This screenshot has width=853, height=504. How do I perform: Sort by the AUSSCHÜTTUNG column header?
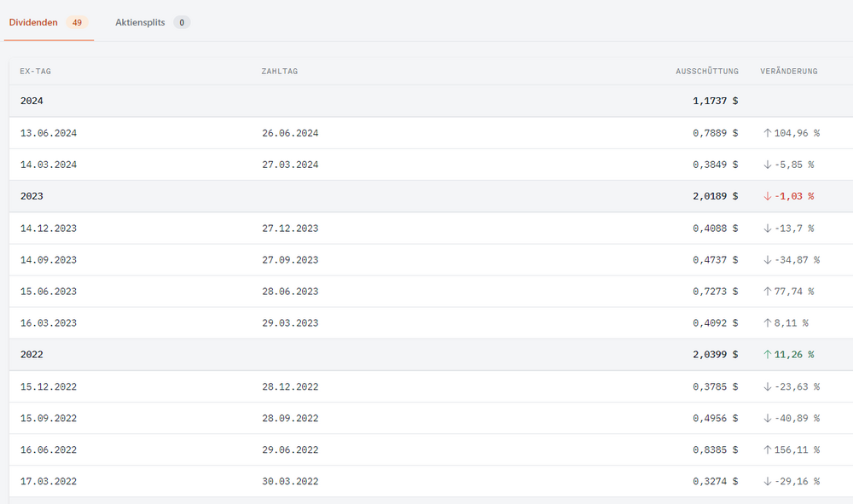[x=707, y=71]
